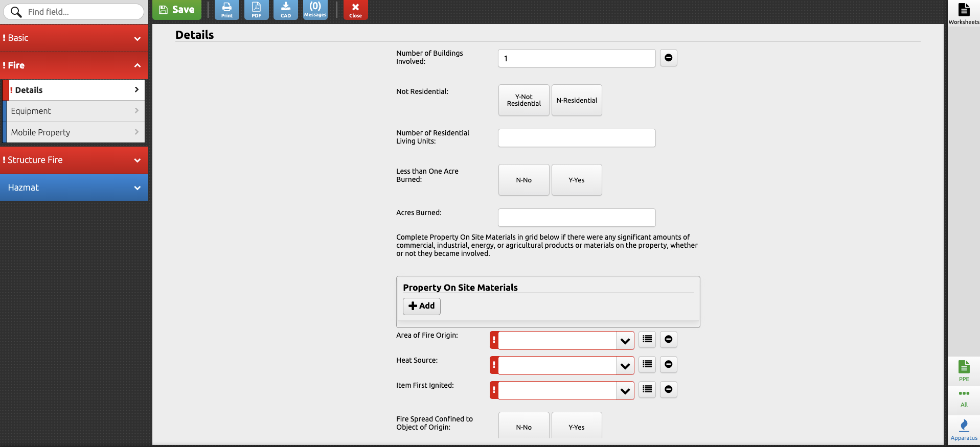Select N-Residential option

[577, 100]
